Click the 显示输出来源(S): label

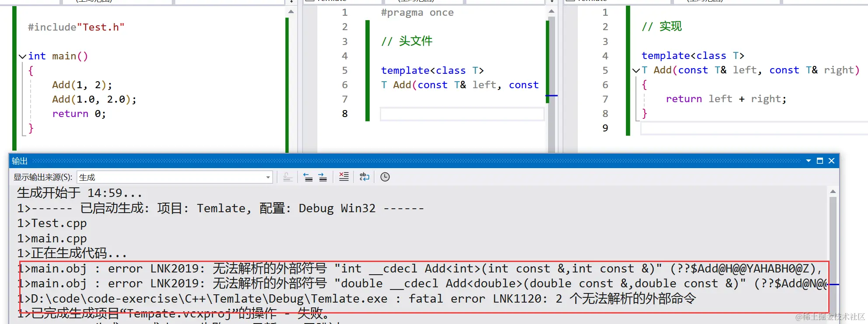[43, 177]
